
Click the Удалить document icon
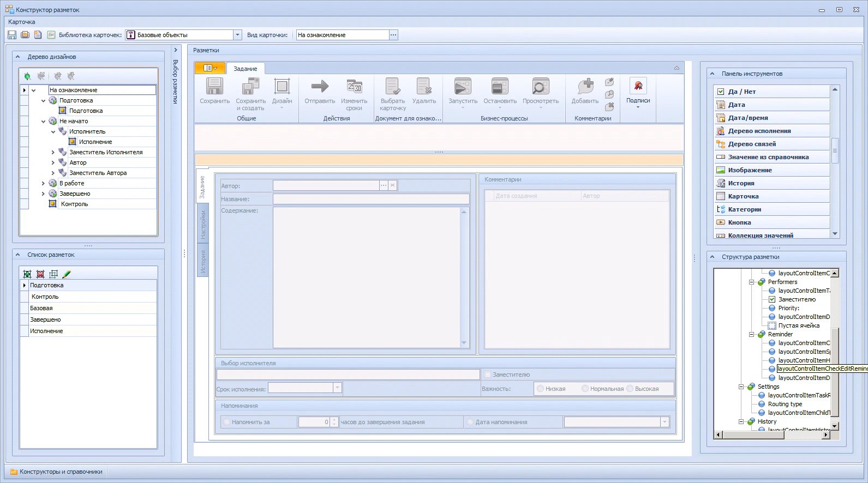point(424,86)
